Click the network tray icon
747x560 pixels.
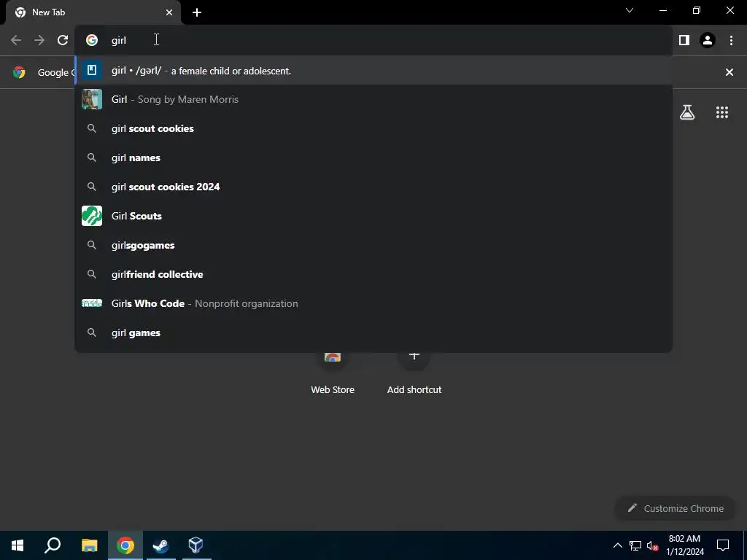(x=635, y=545)
